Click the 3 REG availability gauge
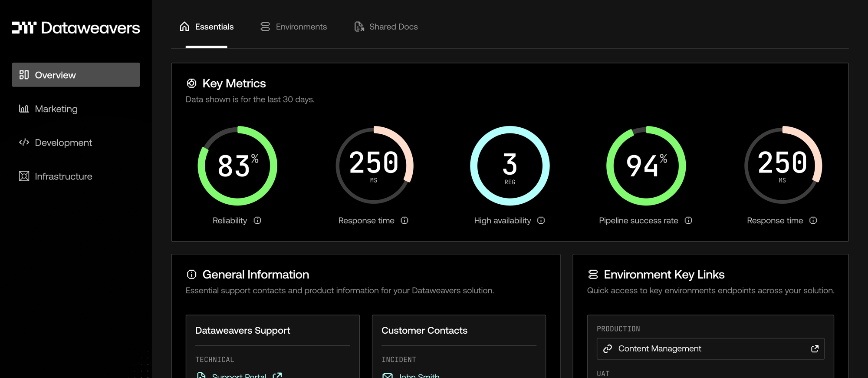The height and width of the screenshot is (378, 868). (510, 166)
